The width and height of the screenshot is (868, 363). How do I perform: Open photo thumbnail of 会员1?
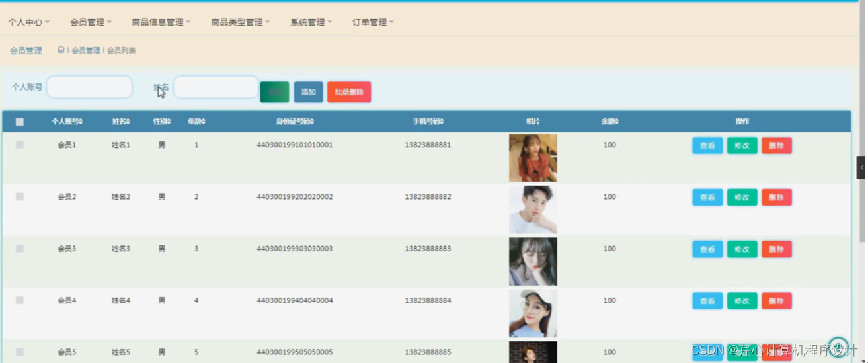point(533,158)
